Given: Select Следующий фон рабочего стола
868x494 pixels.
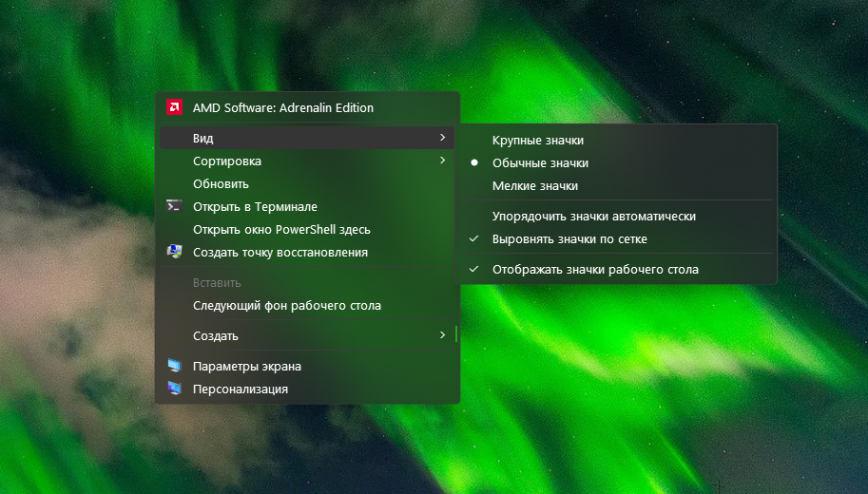Looking at the screenshot, I should click(307, 305).
